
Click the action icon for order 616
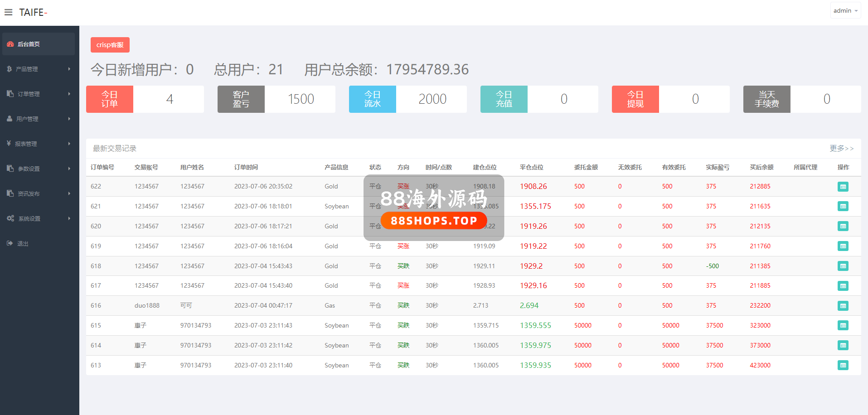click(843, 306)
